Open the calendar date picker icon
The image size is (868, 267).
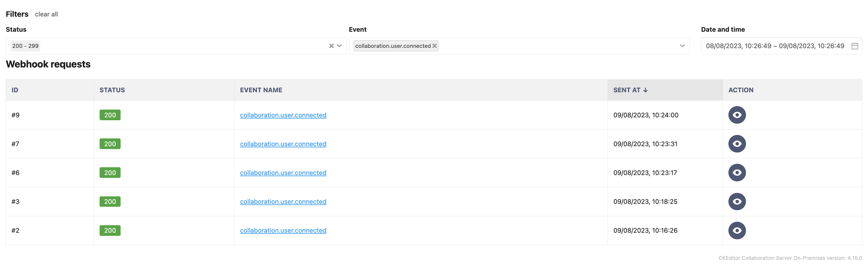(x=854, y=46)
